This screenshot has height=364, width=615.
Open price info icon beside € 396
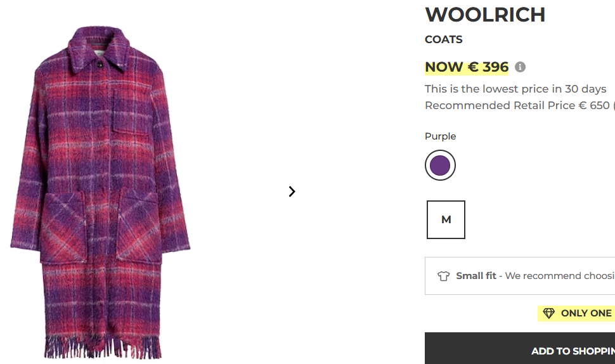point(520,67)
